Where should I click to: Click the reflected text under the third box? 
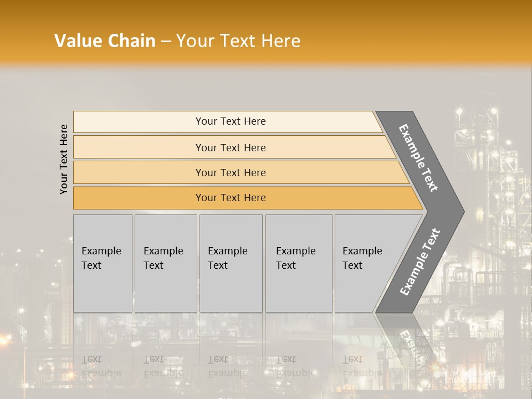(227, 366)
